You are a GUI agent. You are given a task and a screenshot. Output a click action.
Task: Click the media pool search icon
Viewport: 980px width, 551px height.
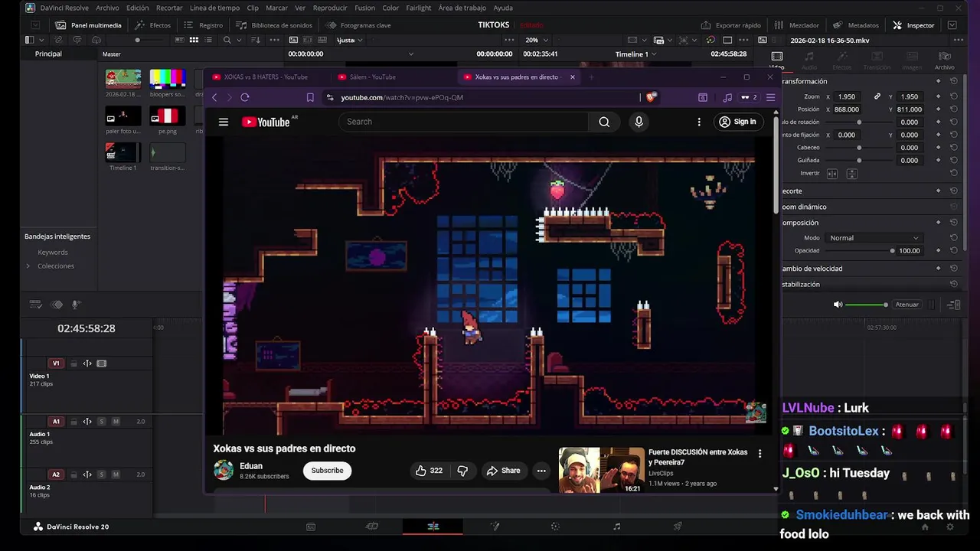pos(227,40)
